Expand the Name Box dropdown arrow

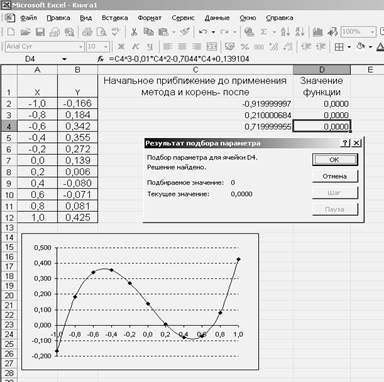[64, 59]
